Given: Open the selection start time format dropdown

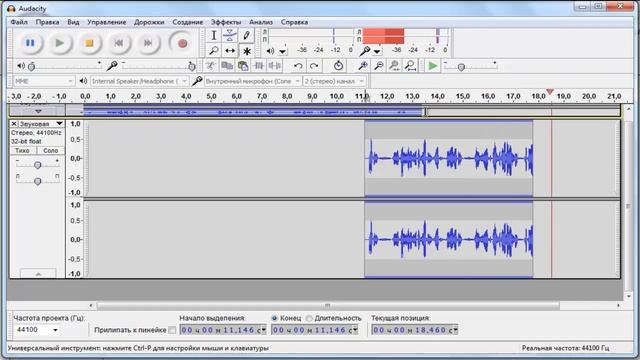Looking at the screenshot, I should point(264,329).
